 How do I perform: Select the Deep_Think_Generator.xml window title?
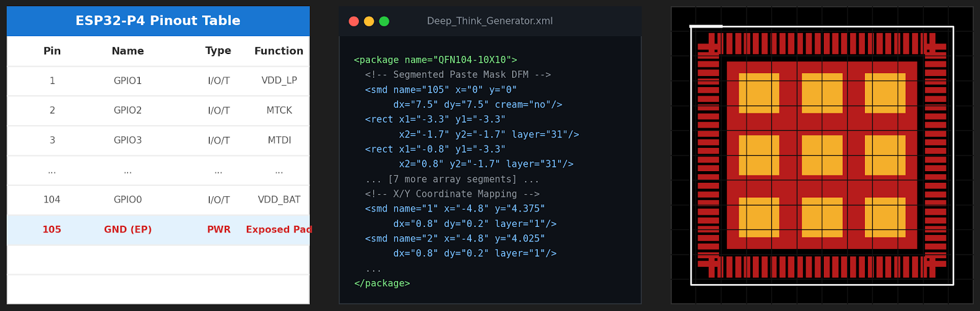490,21
